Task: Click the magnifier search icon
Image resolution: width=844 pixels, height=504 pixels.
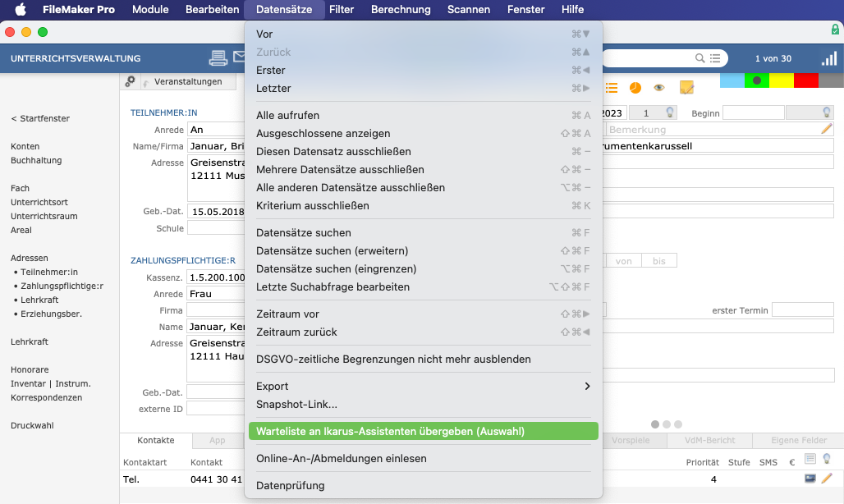Action: [x=700, y=58]
